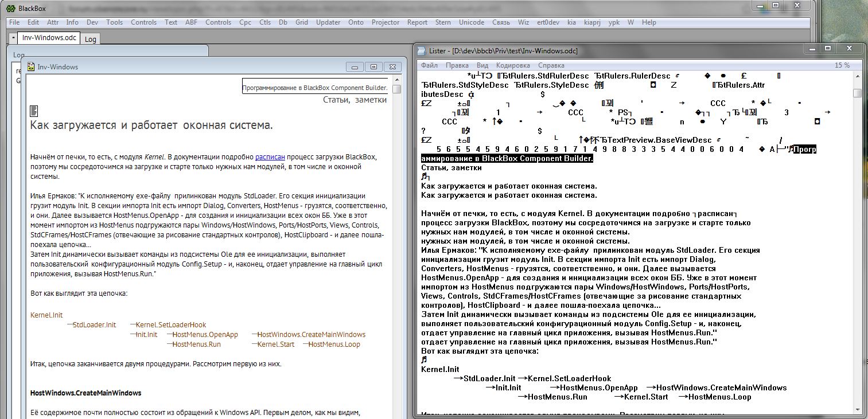The height and width of the screenshot is (419, 868).
Task: Click the Kernel.SetLoaderHook entry in the document
Action: (x=170, y=325)
